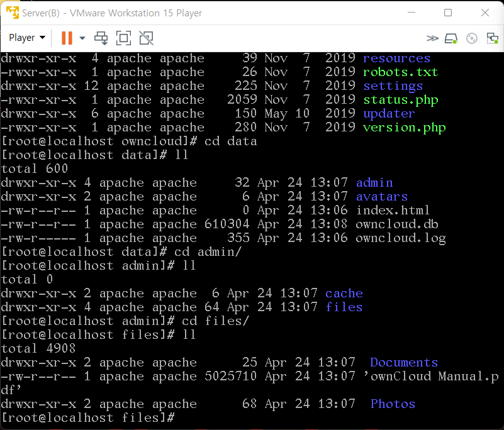Click the 'Photos' directory name
This screenshot has width=504, height=430.
pyautogui.click(x=393, y=404)
